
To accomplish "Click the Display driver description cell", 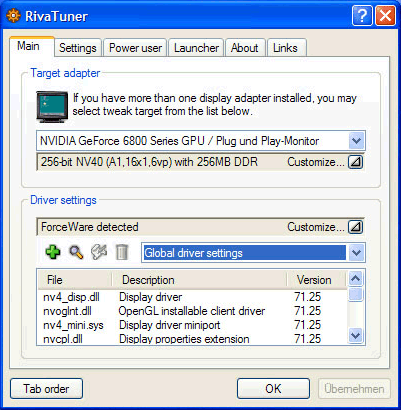I will [x=151, y=297].
